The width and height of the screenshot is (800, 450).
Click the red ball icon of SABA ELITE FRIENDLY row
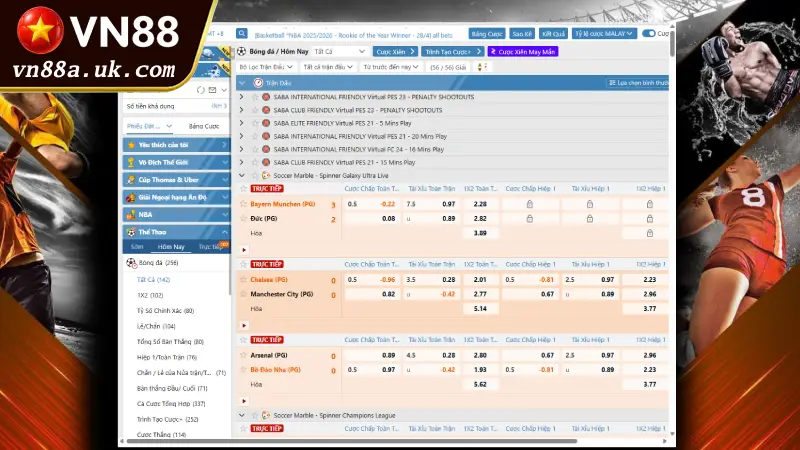click(x=266, y=123)
